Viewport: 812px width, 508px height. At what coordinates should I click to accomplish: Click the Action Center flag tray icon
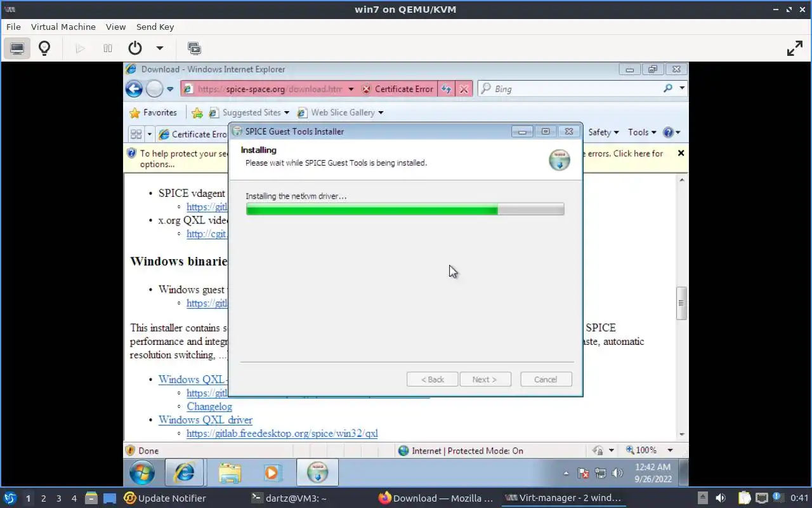click(x=584, y=473)
